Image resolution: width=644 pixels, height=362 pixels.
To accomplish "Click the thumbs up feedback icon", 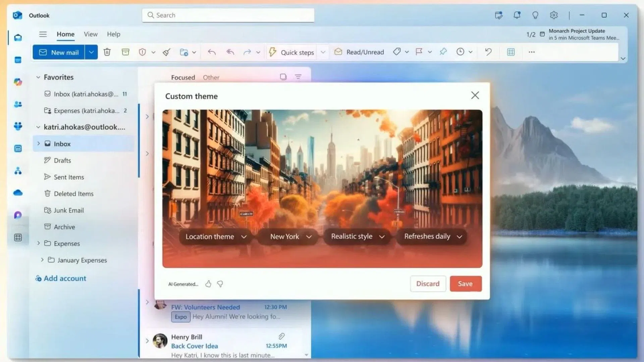I will coord(208,284).
